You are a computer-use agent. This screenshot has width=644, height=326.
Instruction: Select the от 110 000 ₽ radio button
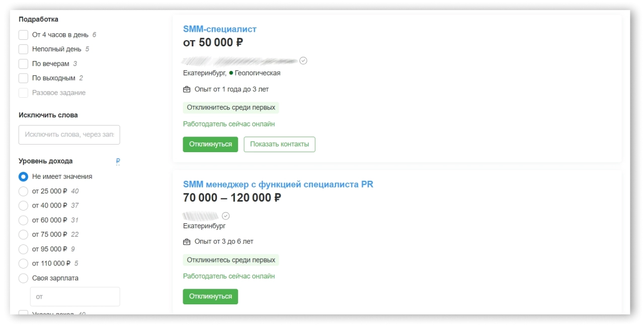[23, 264]
